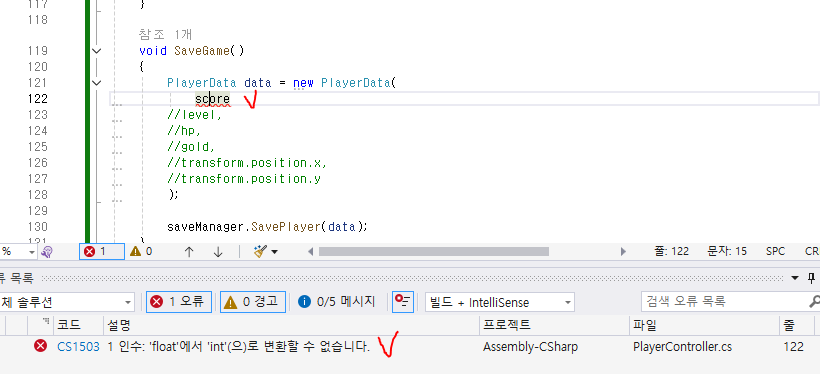This screenshot has width=820, height=374.
Task: Collapse the PlayerData constructor block at line 121
Action: [97, 83]
